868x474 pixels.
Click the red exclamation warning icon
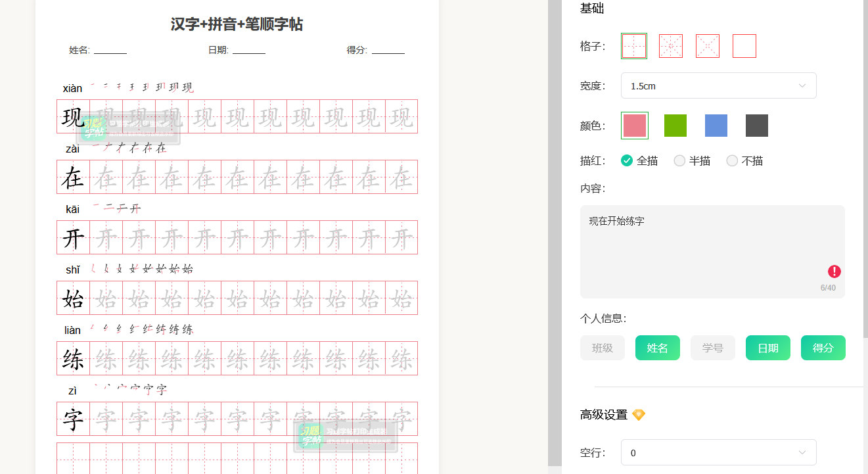pos(834,272)
